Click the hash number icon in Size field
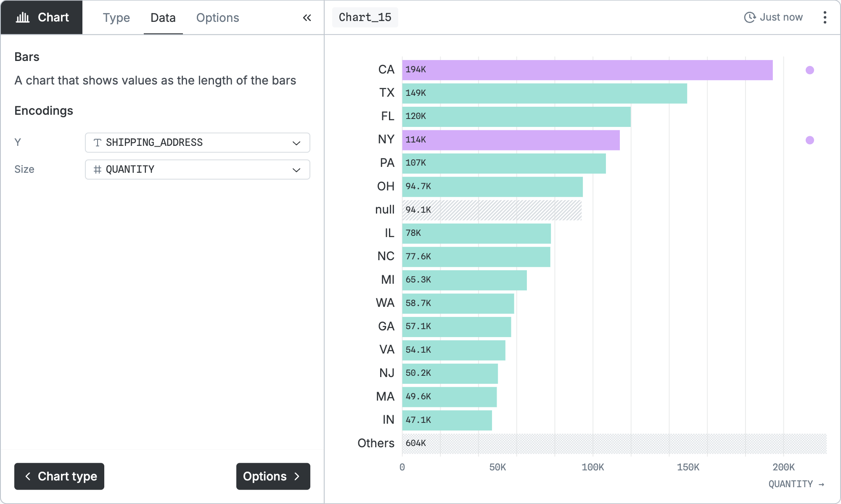The height and width of the screenshot is (504, 841). coord(97,169)
